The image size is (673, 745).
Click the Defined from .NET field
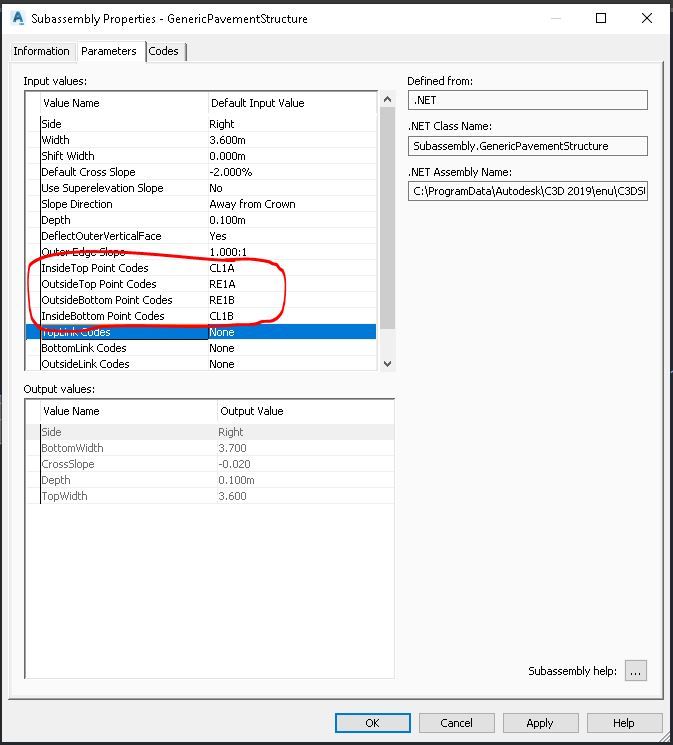[528, 100]
